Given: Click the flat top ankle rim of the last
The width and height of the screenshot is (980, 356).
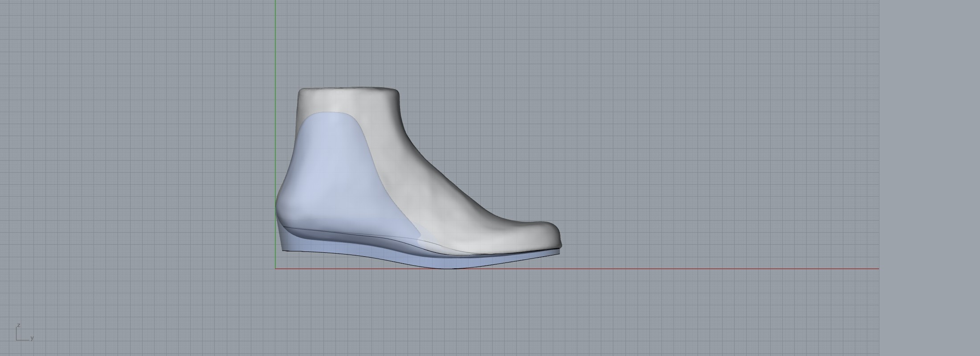Looking at the screenshot, I should click(348, 91).
